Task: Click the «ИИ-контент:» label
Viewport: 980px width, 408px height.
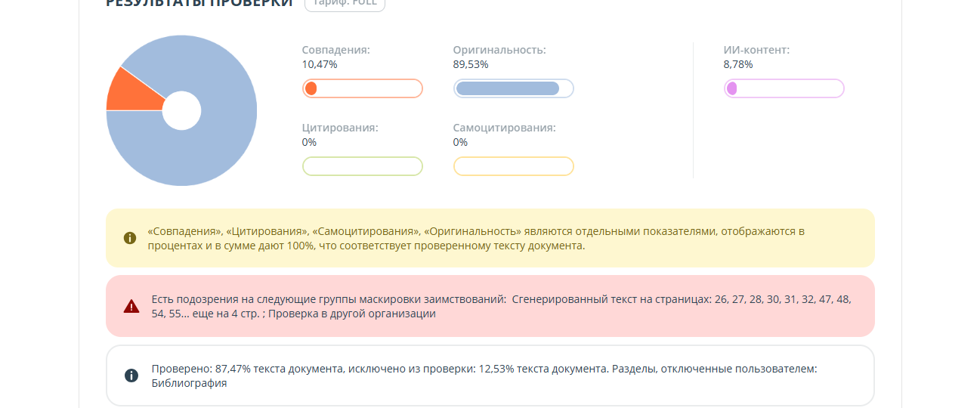Action: click(x=756, y=50)
